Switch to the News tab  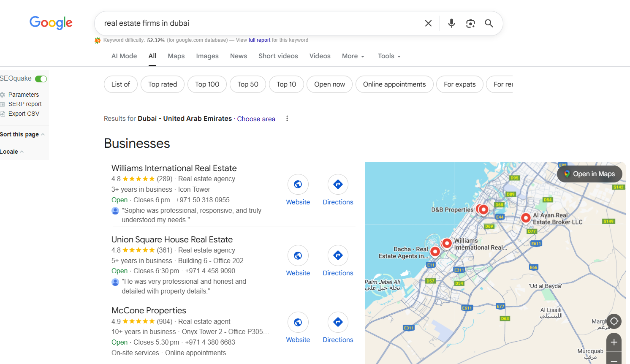click(239, 56)
